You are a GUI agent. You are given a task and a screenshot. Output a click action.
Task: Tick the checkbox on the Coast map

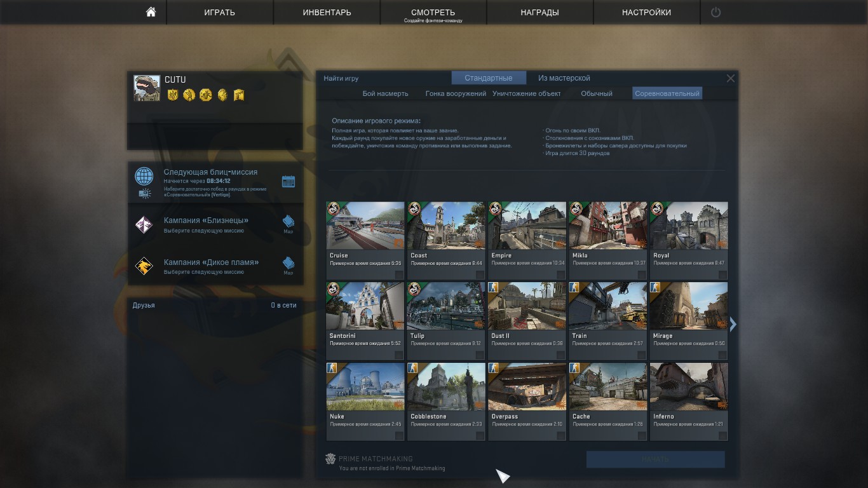coord(480,274)
